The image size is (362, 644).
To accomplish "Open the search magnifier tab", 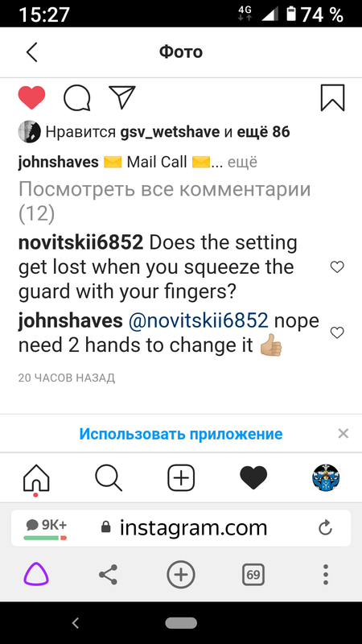I will click(x=109, y=478).
